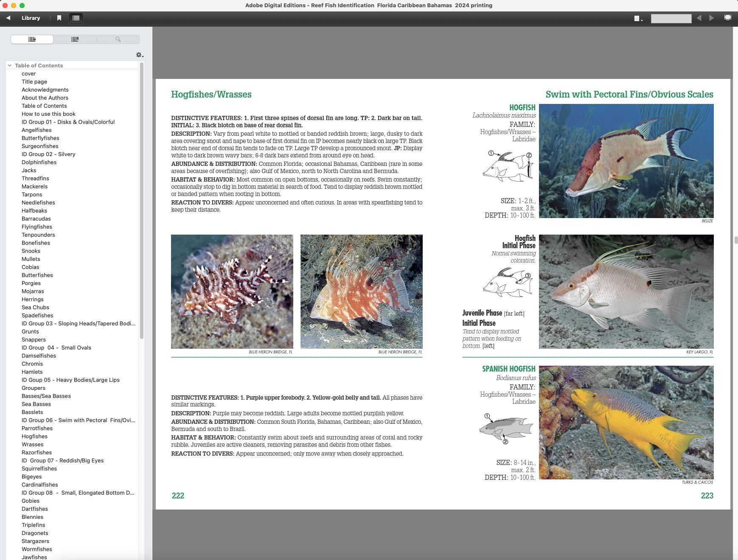The height and width of the screenshot is (560, 738).
Task: Click the juvenile hogfish photo from Blue Heron Bridge
Action: [x=232, y=291]
